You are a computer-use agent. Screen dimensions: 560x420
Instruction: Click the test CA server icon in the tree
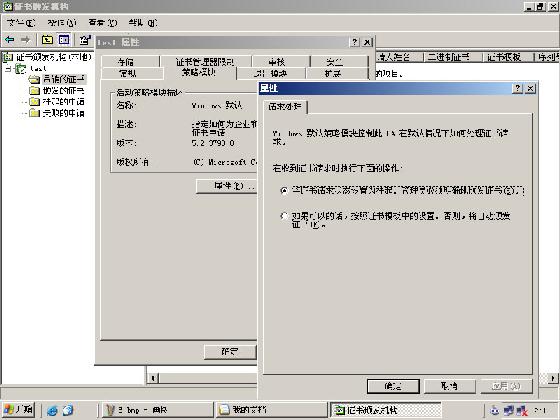click(x=21, y=68)
